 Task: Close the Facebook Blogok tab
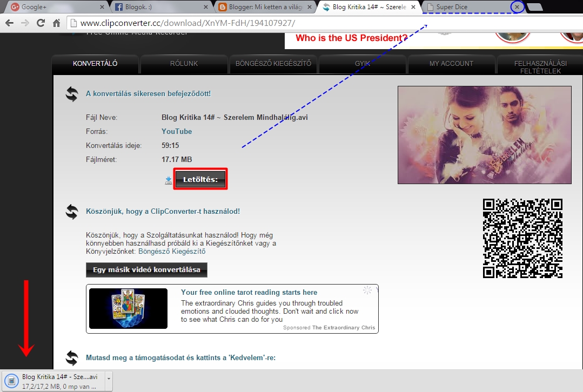[206, 6]
